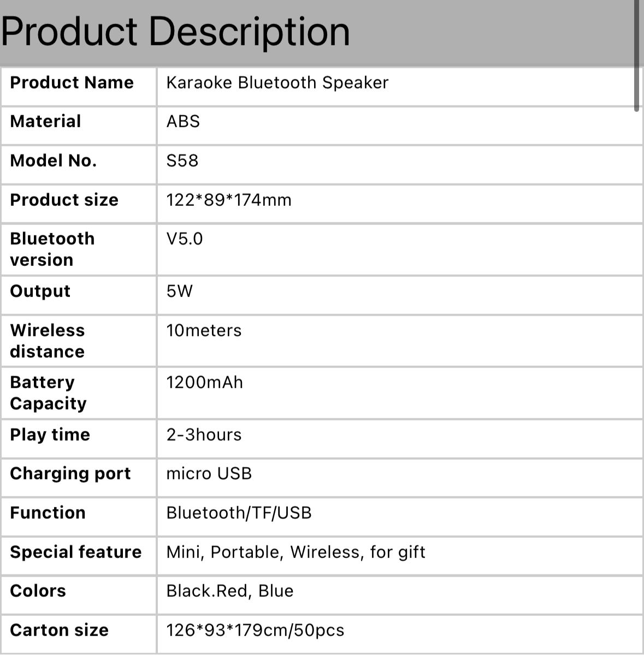This screenshot has height=671, width=644.
Task: Click the 126*93*179cm/50pcs carton size value
Action: click(x=255, y=631)
